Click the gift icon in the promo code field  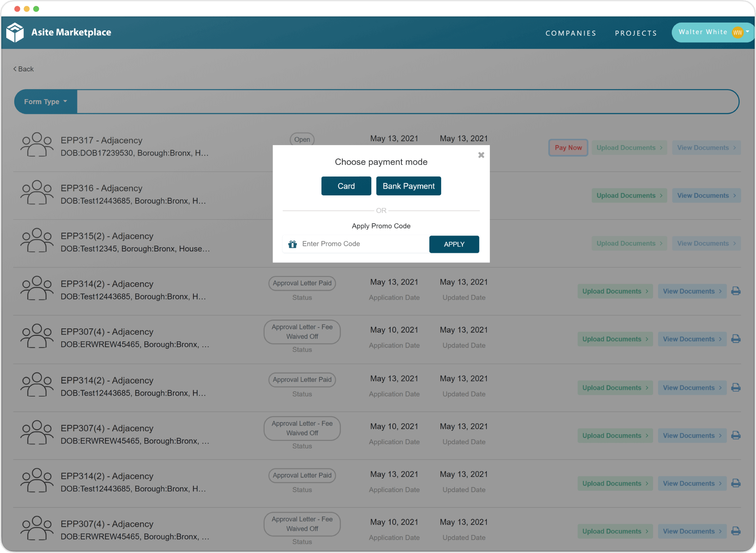pos(293,244)
